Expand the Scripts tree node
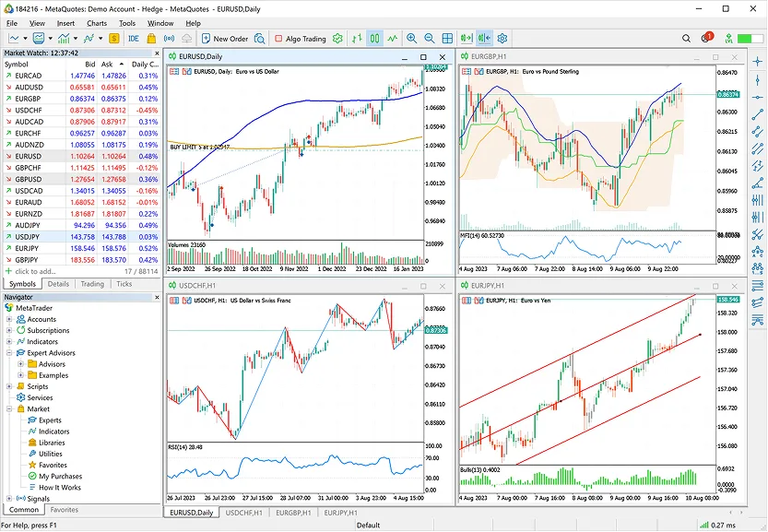The image size is (768, 532). pyautogui.click(x=9, y=386)
